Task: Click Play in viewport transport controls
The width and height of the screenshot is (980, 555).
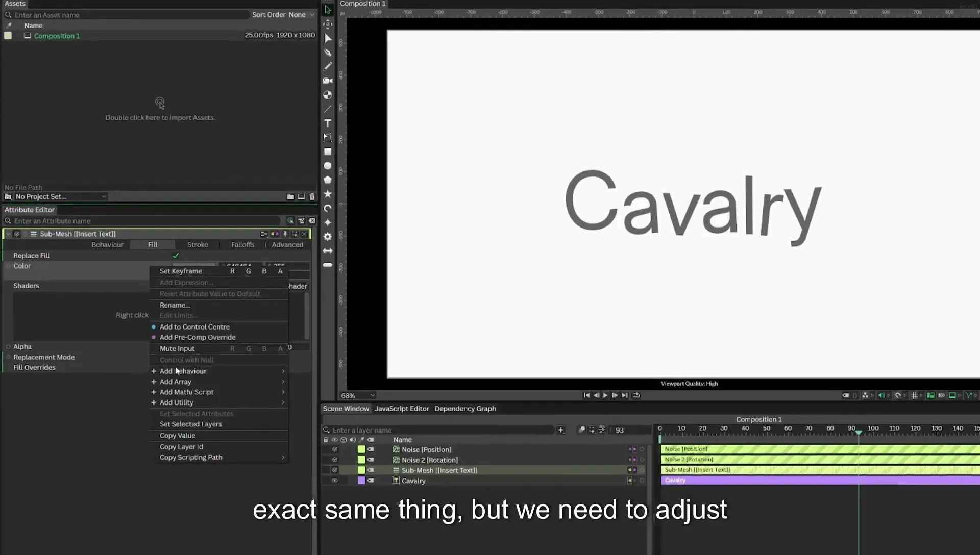Action: pos(606,395)
